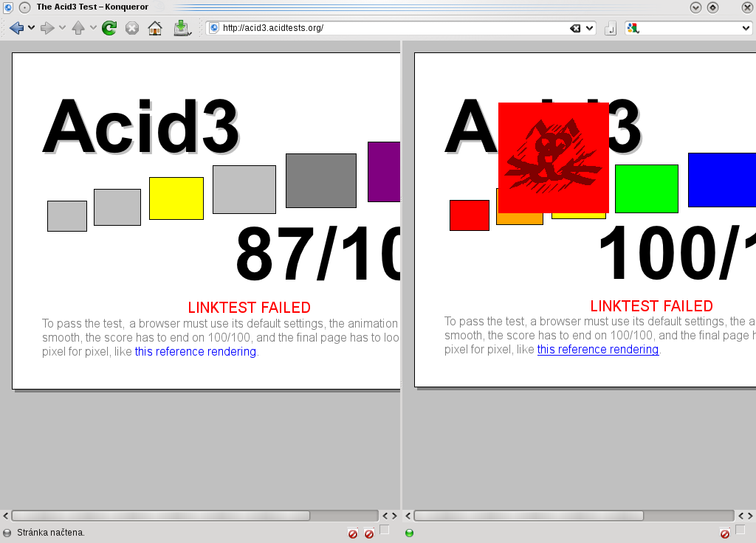Viewport: 756px width, 543px height.
Task: Click scroll-left arrow at right pane's scrollbar start
Action: tap(408, 516)
